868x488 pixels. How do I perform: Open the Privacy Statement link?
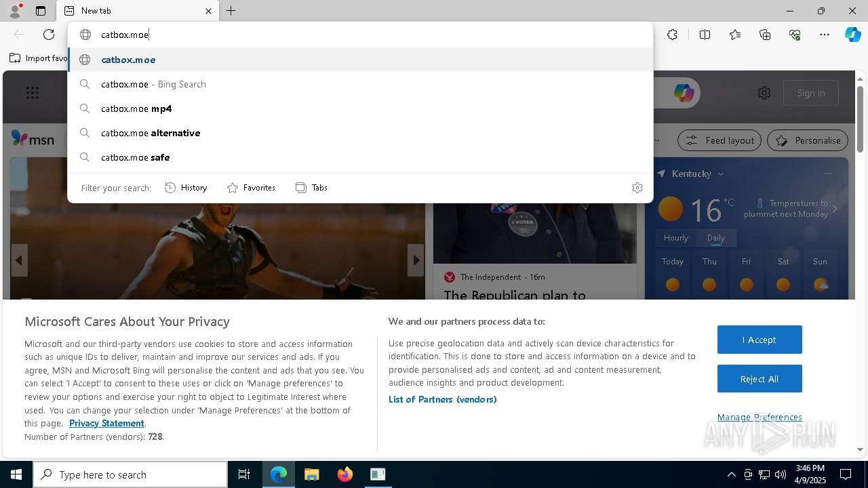[106, 423]
